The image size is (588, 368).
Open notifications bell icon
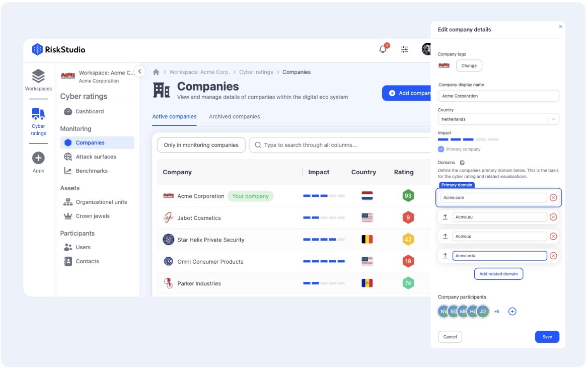tap(383, 49)
